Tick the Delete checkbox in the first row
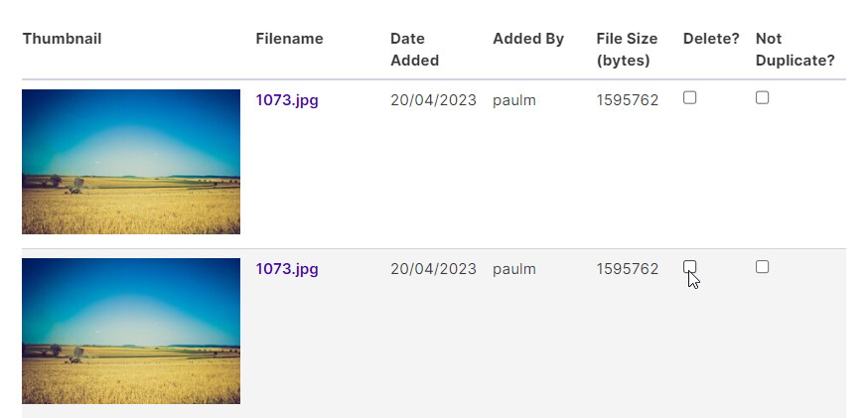 point(689,98)
